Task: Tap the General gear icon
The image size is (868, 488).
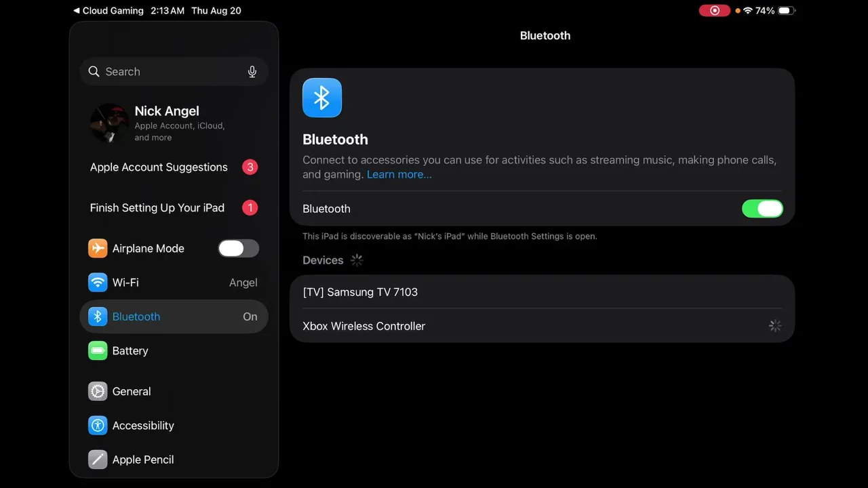Action: pyautogui.click(x=98, y=392)
